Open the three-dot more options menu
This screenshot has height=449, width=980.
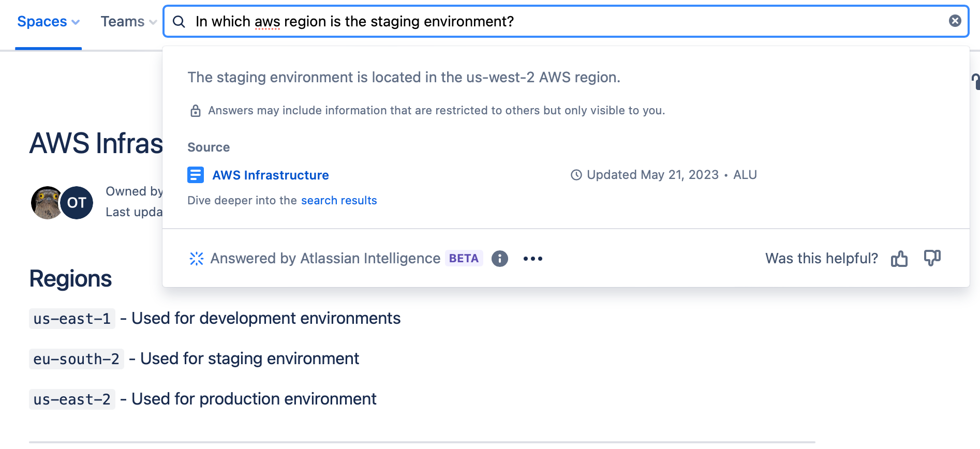532,259
